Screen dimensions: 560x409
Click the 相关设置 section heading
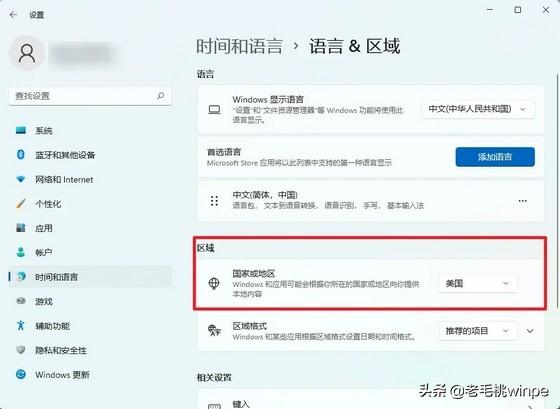coord(214,377)
